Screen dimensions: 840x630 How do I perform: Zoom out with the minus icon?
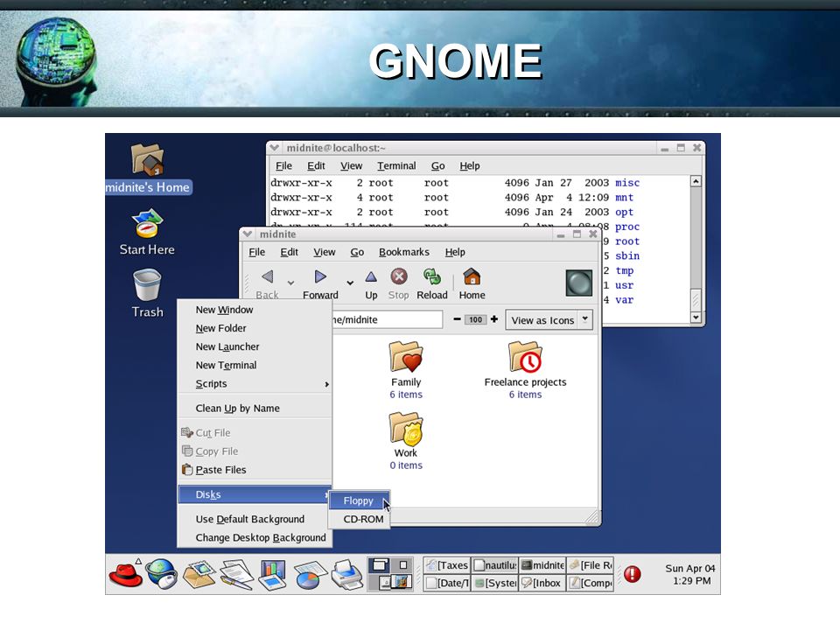[x=457, y=319]
